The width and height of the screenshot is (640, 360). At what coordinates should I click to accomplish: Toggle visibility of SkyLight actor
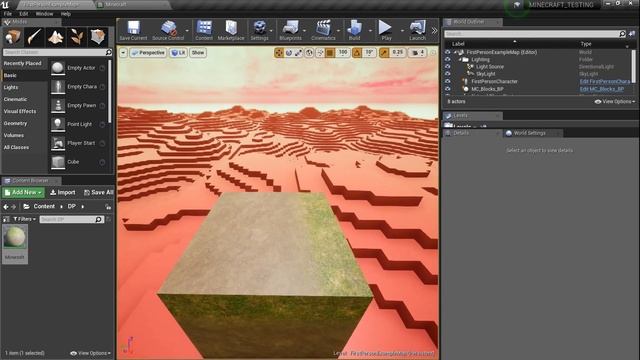pyautogui.click(x=447, y=74)
